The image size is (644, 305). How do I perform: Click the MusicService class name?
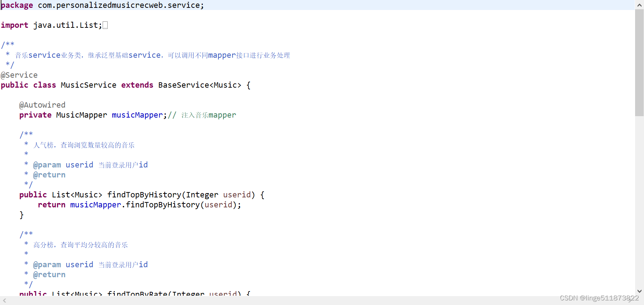tap(88, 85)
